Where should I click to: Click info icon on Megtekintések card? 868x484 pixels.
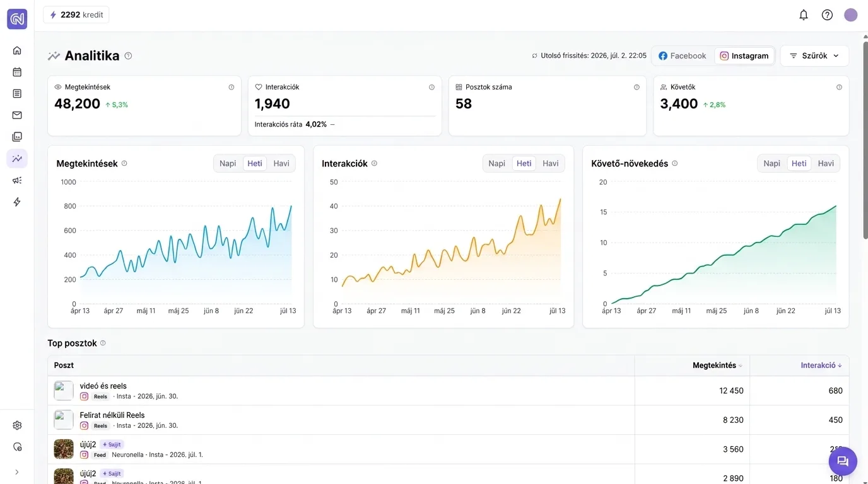pyautogui.click(x=232, y=87)
